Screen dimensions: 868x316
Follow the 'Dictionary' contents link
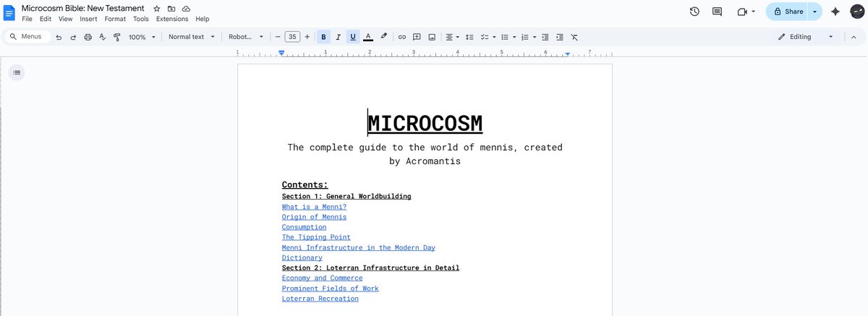pyautogui.click(x=302, y=257)
